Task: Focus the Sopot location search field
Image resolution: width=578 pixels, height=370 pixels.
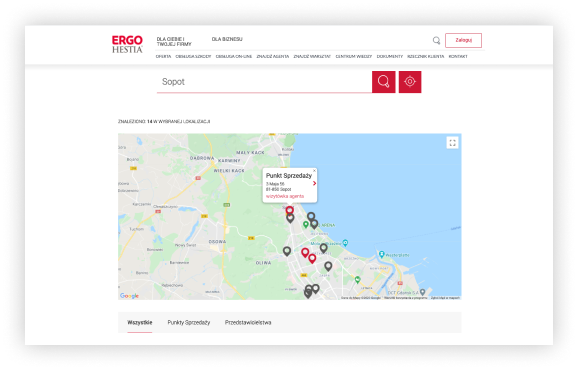Action: click(x=264, y=82)
